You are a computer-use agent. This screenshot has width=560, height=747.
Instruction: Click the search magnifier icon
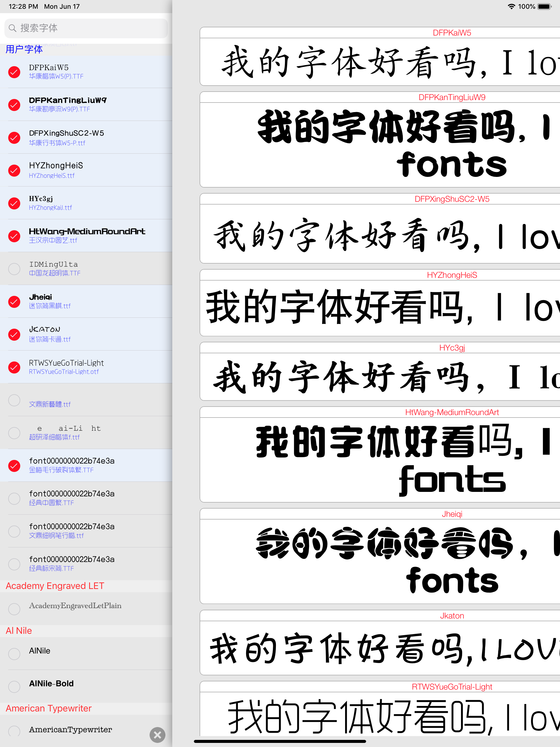click(x=13, y=28)
